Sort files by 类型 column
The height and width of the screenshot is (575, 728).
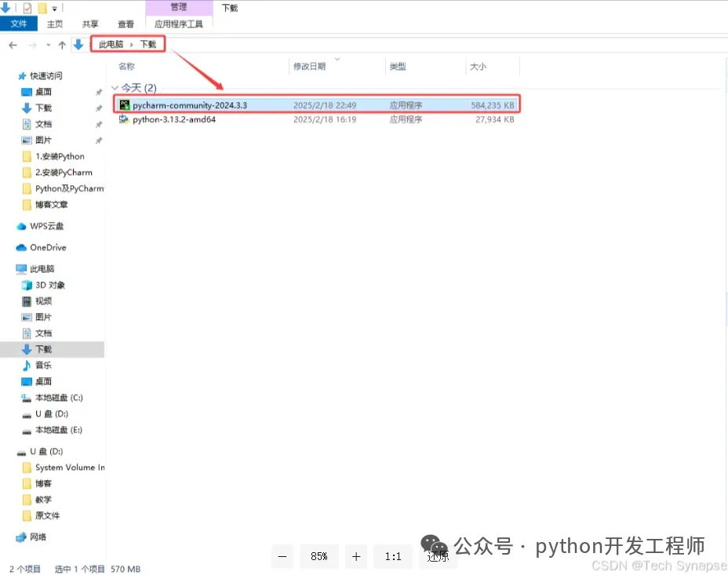(398, 67)
